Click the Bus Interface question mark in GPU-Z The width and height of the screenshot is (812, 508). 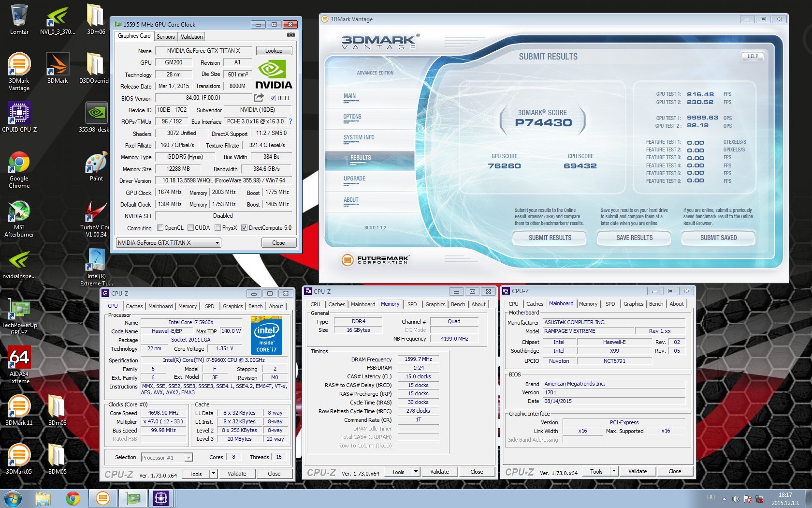pyautogui.click(x=290, y=121)
